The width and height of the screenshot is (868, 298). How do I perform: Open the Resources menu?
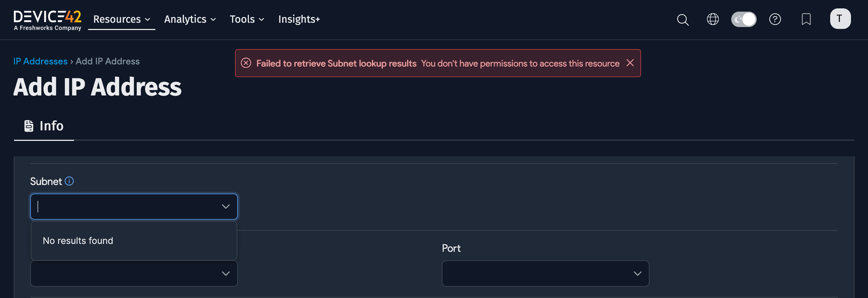pos(121,19)
